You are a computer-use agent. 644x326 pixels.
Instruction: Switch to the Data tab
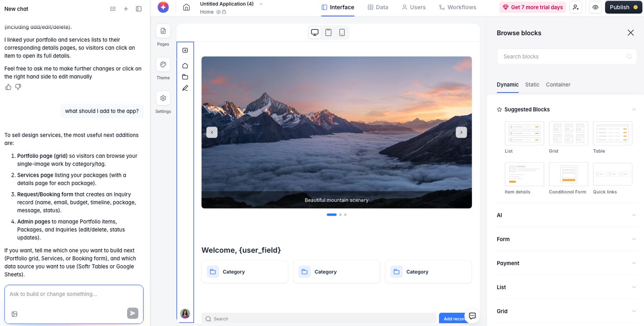[x=378, y=7]
